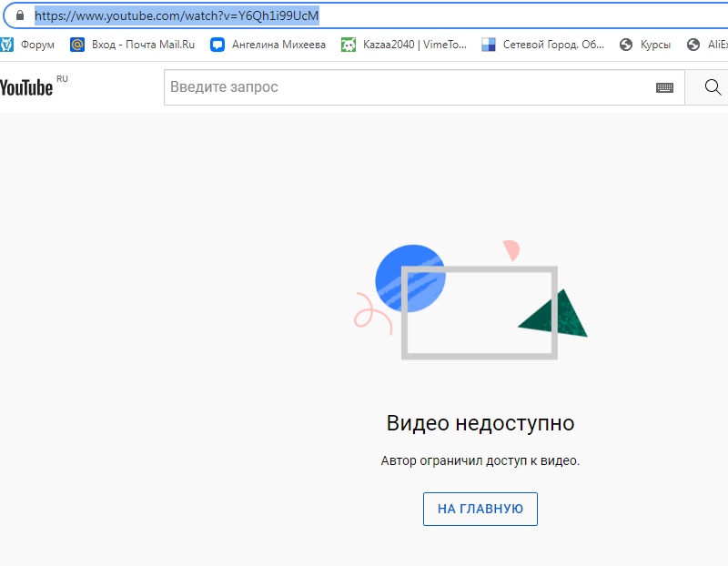Click the YouTube logo

pos(26,87)
